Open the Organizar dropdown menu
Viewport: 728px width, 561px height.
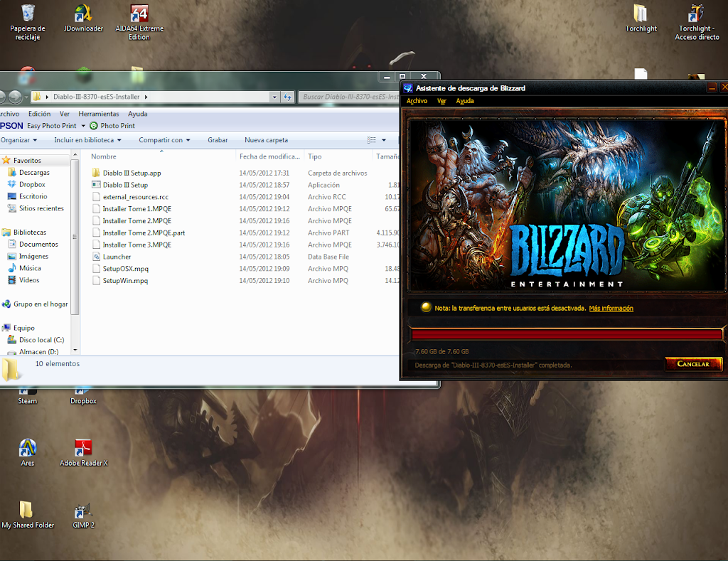18,140
